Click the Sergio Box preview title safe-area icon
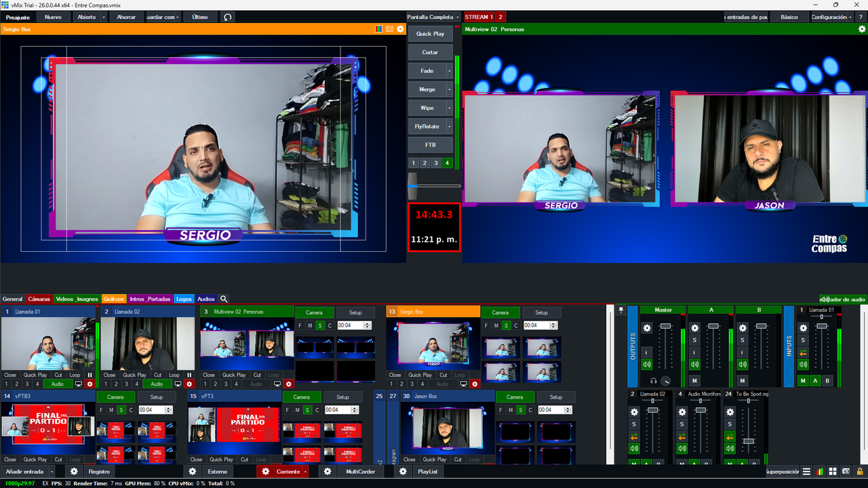The width and height of the screenshot is (868, 488). tap(390, 29)
